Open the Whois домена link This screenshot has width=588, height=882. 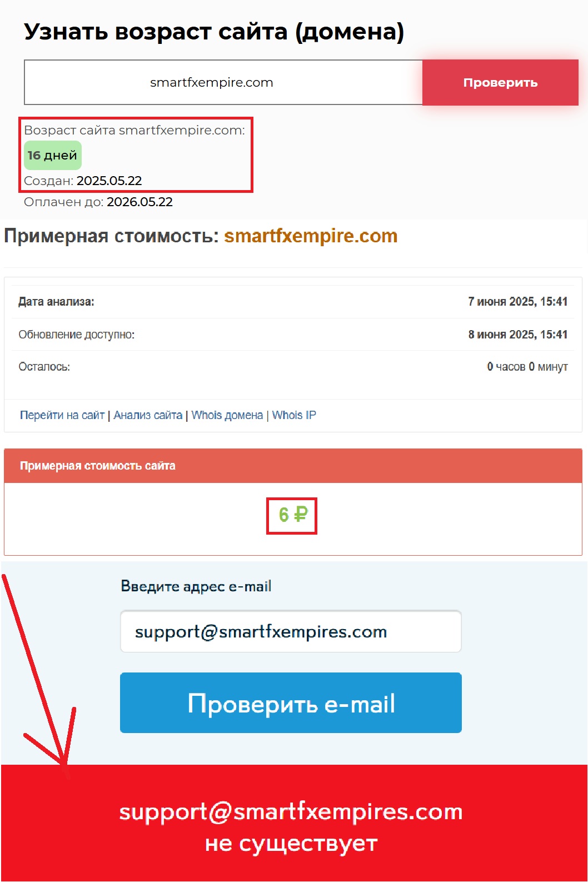(227, 415)
